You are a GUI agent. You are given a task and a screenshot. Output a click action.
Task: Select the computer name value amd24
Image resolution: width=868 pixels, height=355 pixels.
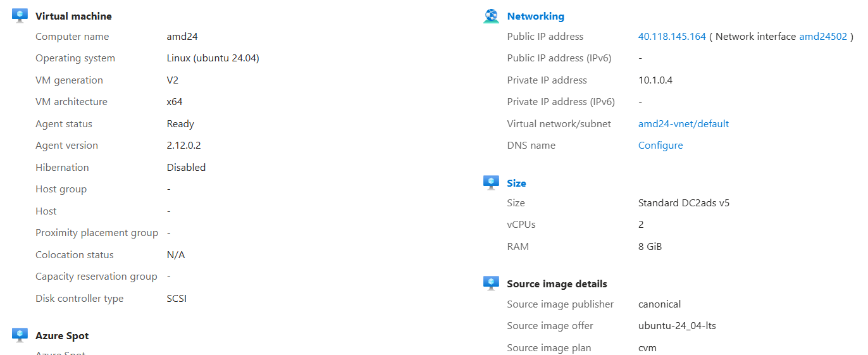pyautogui.click(x=182, y=37)
